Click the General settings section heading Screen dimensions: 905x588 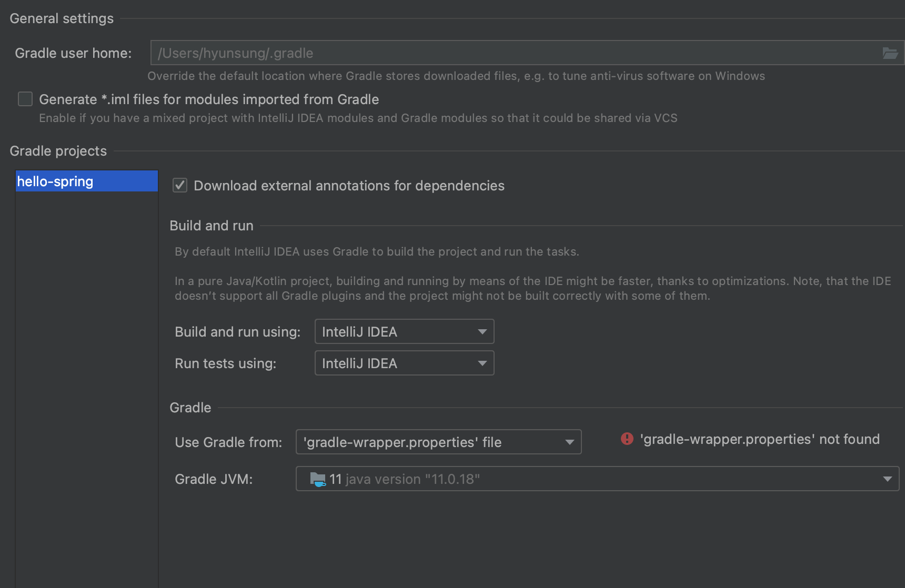tap(62, 18)
